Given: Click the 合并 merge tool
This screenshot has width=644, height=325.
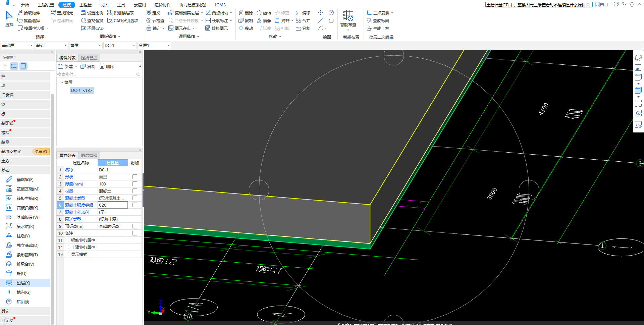Looking at the screenshot, I should click(303, 20).
